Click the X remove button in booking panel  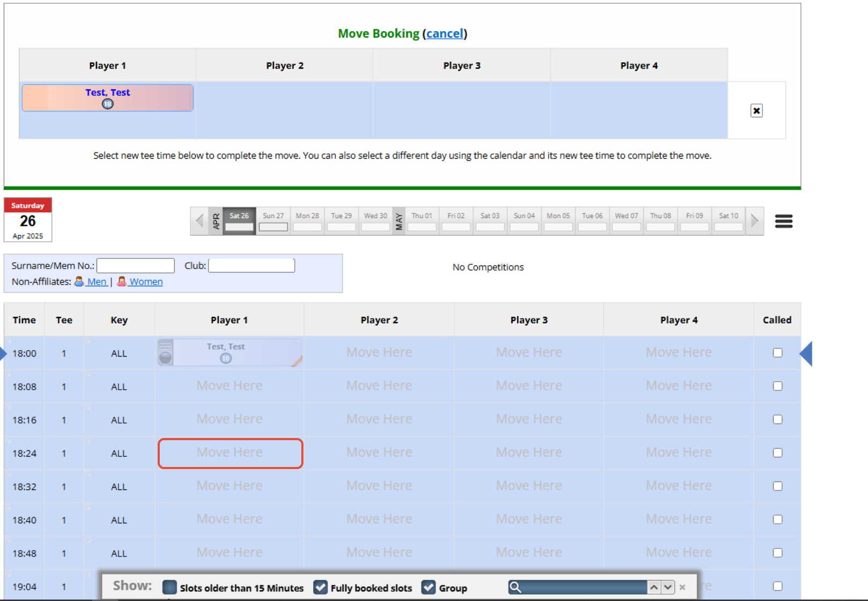pyautogui.click(x=756, y=110)
